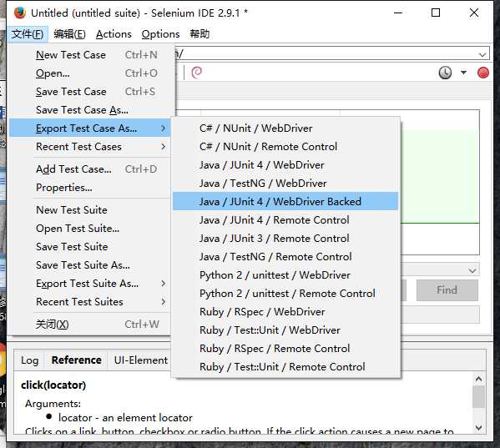Expand Export Test Case As submenu
The image size is (500, 448).
pos(90,128)
